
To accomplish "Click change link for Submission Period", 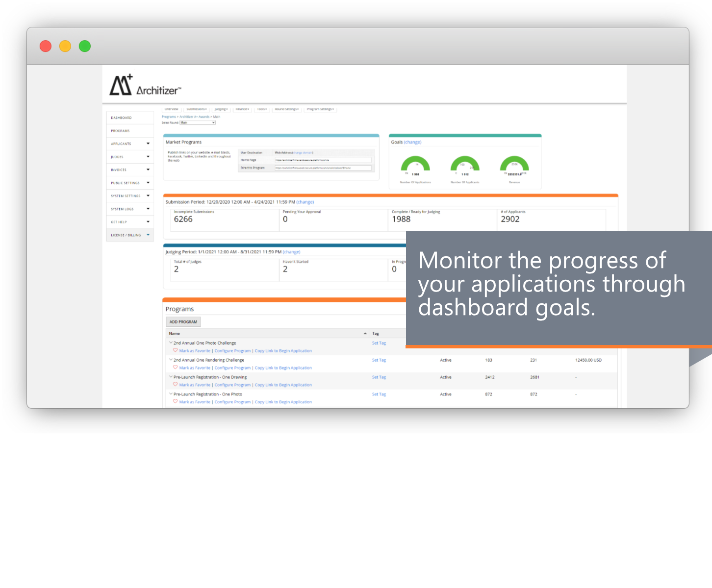I will click(x=305, y=202).
